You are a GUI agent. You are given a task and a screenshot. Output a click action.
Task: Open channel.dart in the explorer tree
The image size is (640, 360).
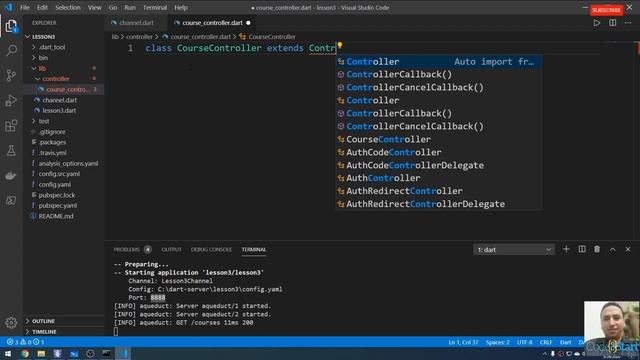click(x=60, y=100)
